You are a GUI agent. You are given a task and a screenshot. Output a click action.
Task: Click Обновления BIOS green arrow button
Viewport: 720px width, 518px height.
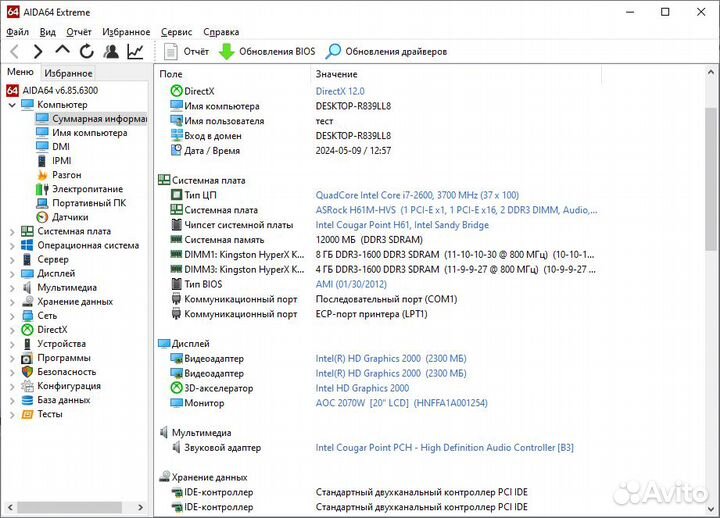coord(267,51)
